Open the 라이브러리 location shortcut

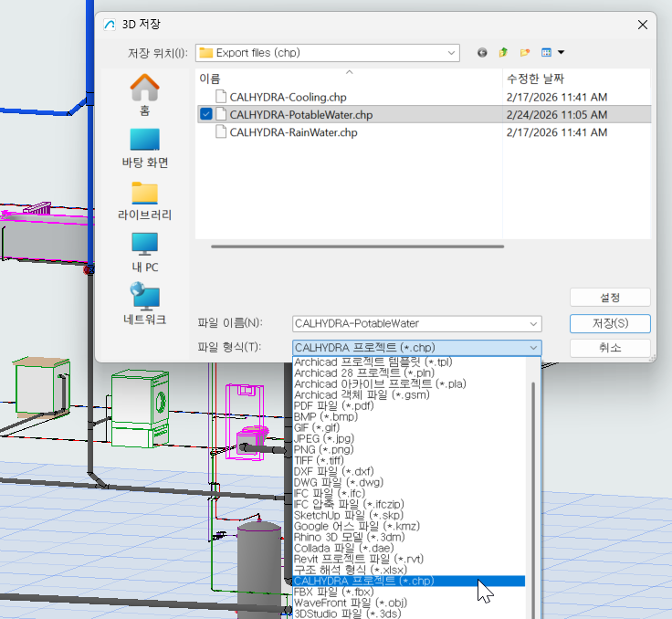[145, 201]
